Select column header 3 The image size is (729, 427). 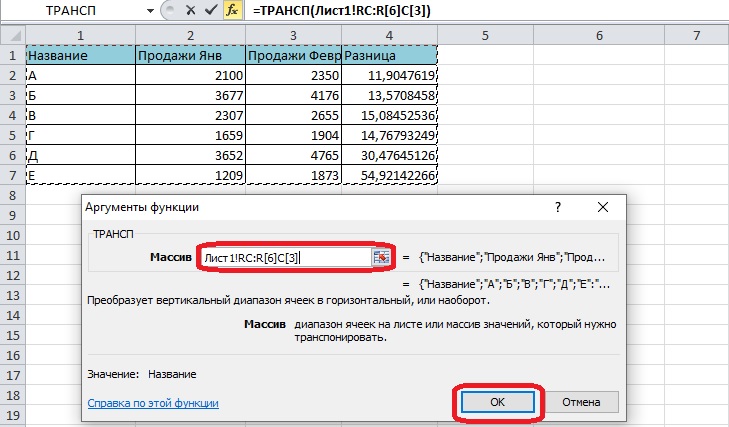click(293, 35)
